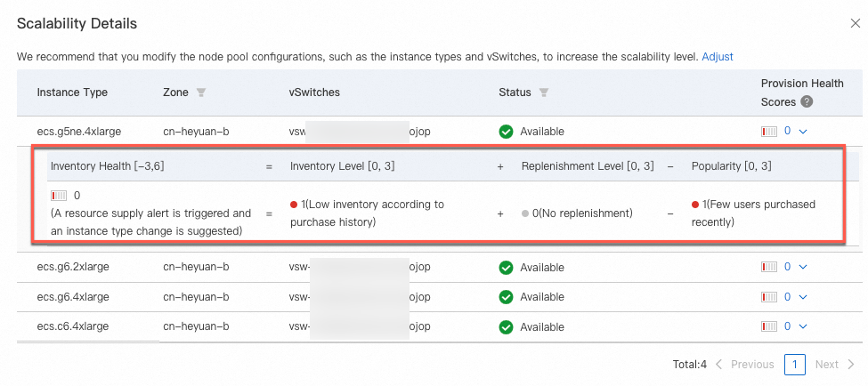
Task: Go to the Previous page
Action: [744, 364]
